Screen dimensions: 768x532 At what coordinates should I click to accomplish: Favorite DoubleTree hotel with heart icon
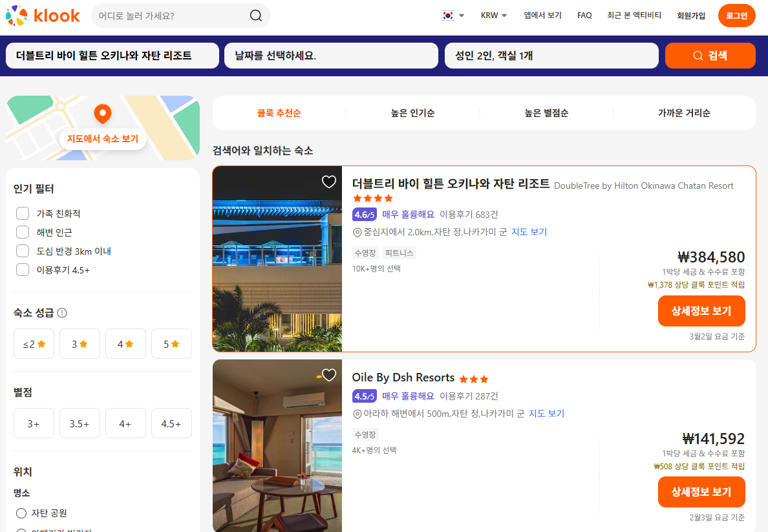pos(328,182)
